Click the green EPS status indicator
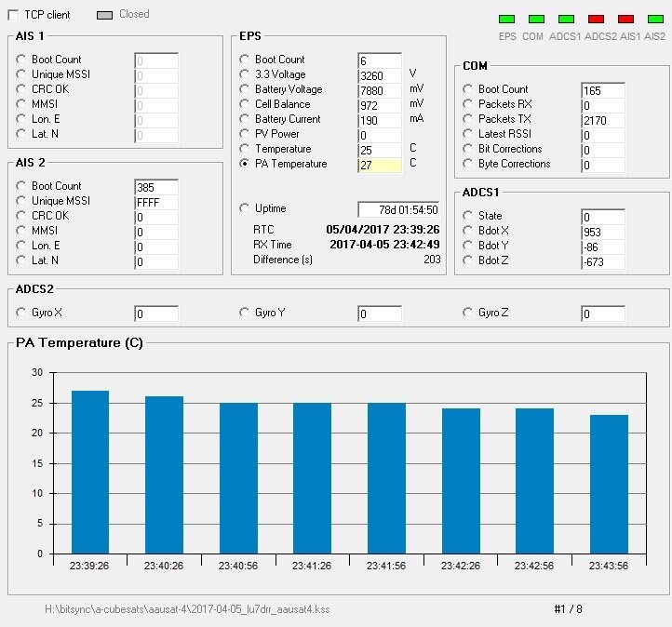This screenshot has height=627, width=672. coord(506,19)
